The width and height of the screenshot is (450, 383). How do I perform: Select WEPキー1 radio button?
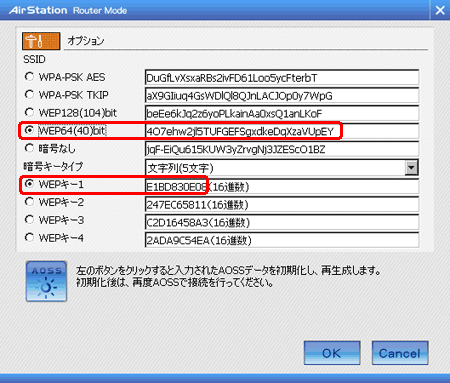(x=29, y=184)
